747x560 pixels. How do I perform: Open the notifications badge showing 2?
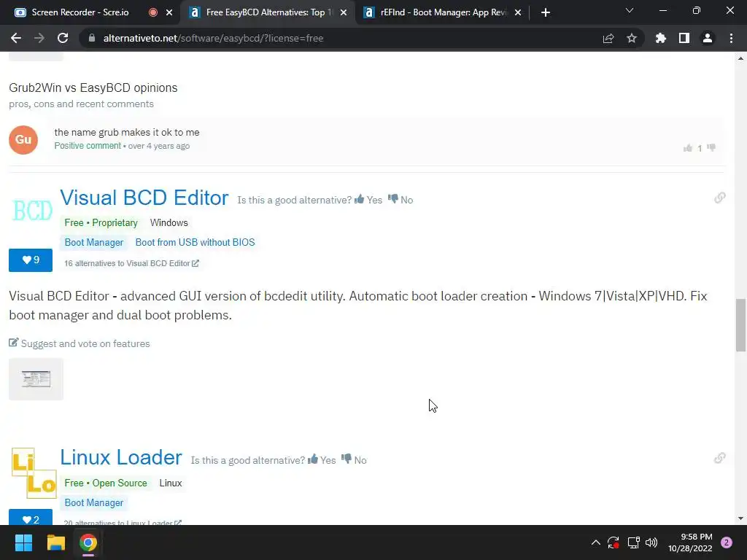point(727,542)
